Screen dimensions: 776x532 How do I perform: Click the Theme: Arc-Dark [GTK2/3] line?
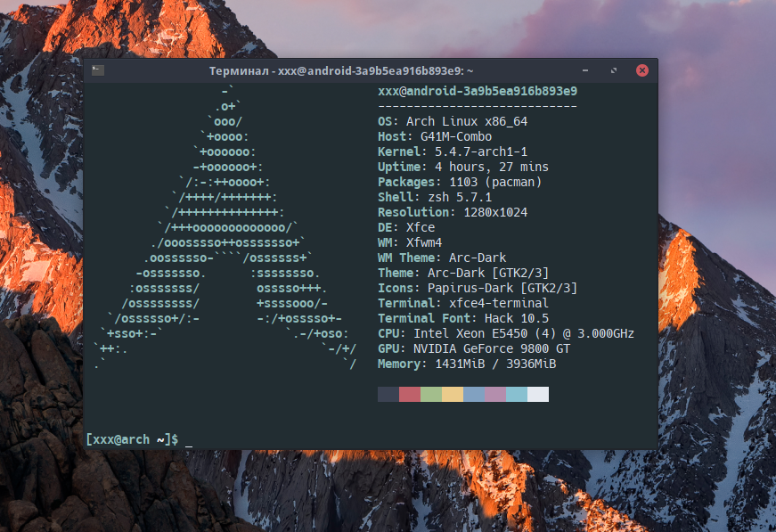click(463, 274)
